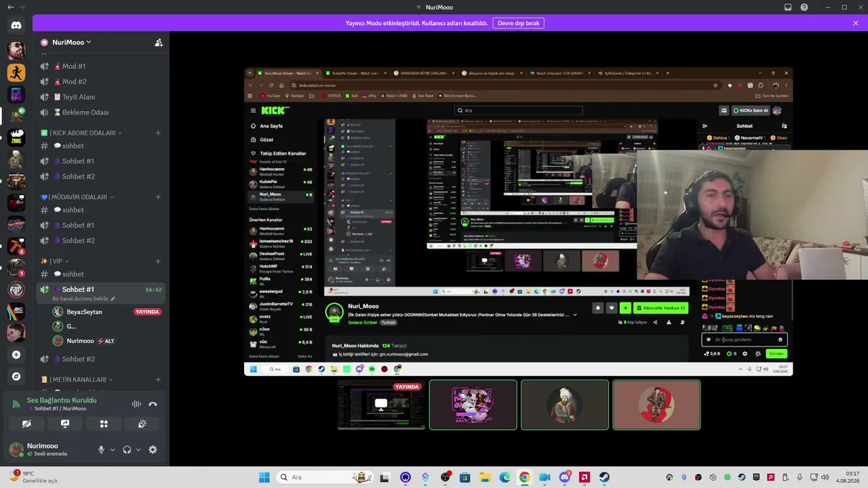Image resolution: width=868 pixels, height=488 pixels.
Task: Create channel in MÜDAVİM ODALARI category
Action: pos(158,197)
